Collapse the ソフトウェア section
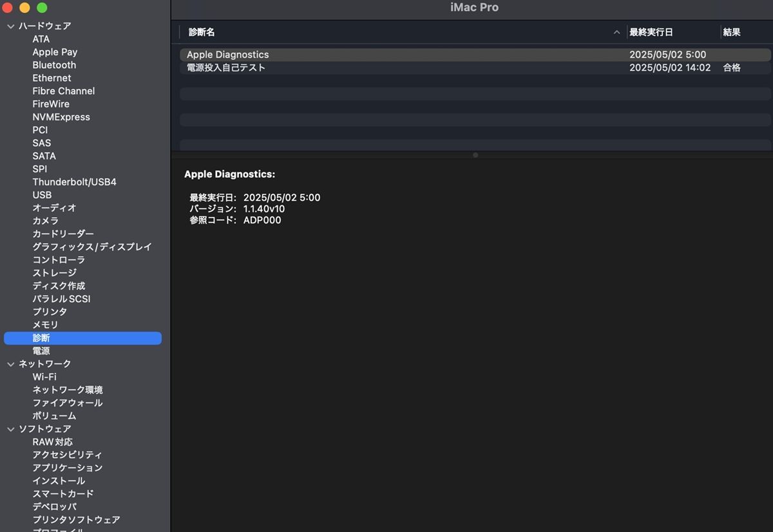The width and height of the screenshot is (773, 532). pyautogui.click(x=10, y=429)
